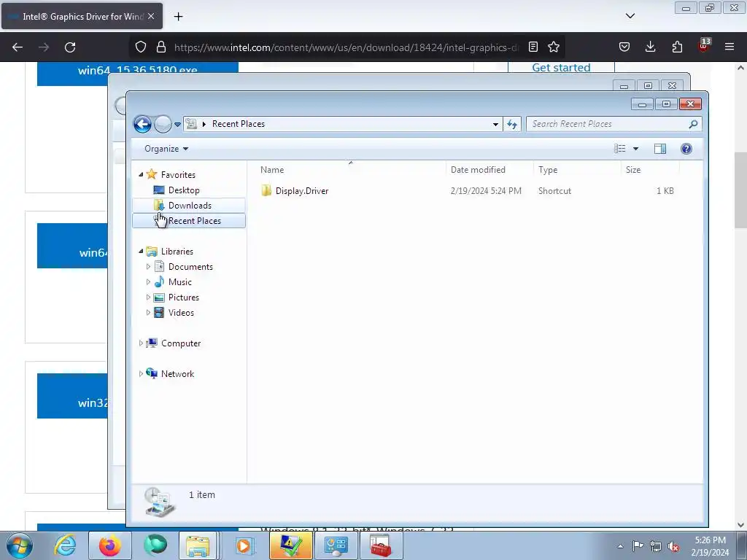Open Documents library
747x560 pixels.
click(190, 267)
